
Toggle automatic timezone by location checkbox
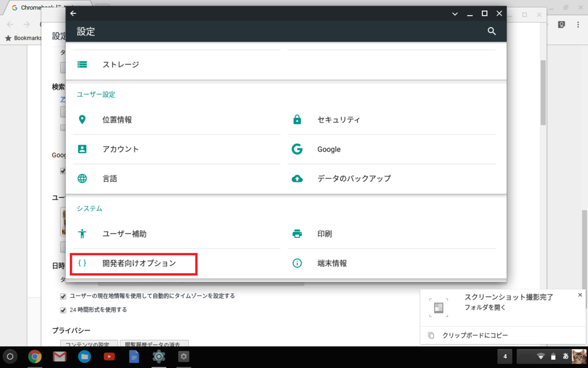63,296
